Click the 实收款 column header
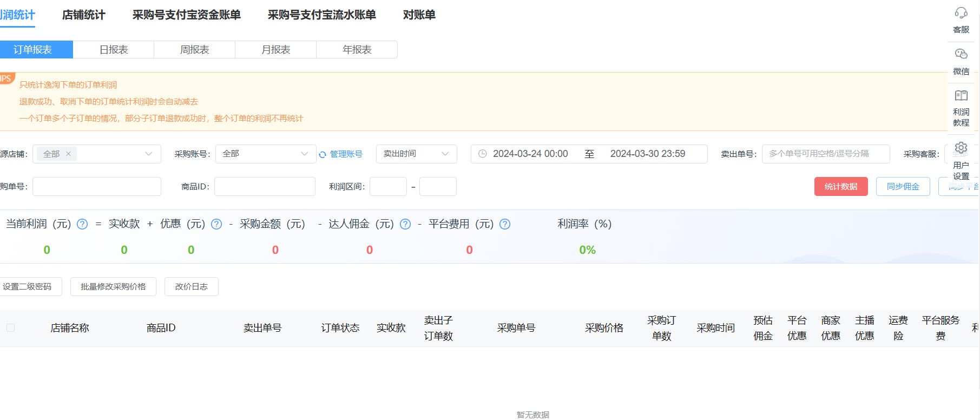The width and height of the screenshot is (980, 420). [391, 328]
